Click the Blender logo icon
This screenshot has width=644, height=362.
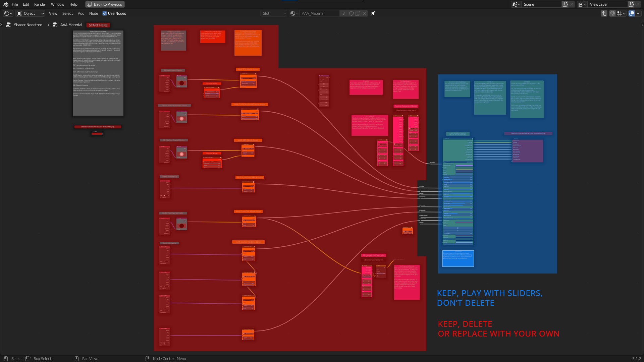pyautogui.click(x=6, y=4)
